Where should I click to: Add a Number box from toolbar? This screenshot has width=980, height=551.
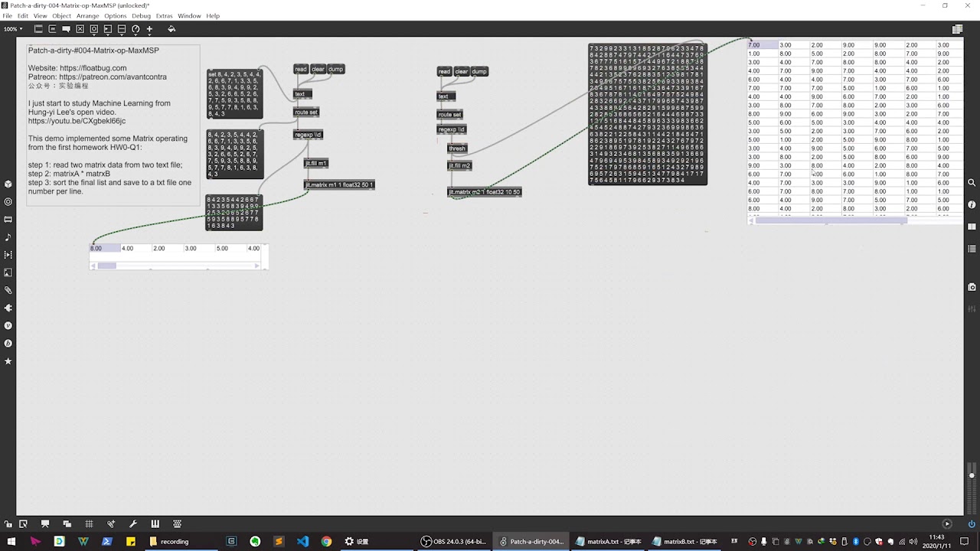[108, 29]
